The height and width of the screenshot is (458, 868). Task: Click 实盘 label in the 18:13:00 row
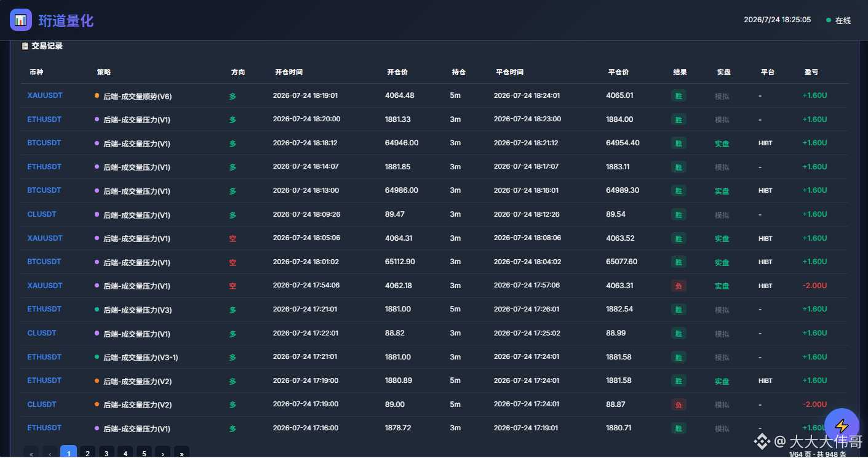pyautogui.click(x=722, y=191)
